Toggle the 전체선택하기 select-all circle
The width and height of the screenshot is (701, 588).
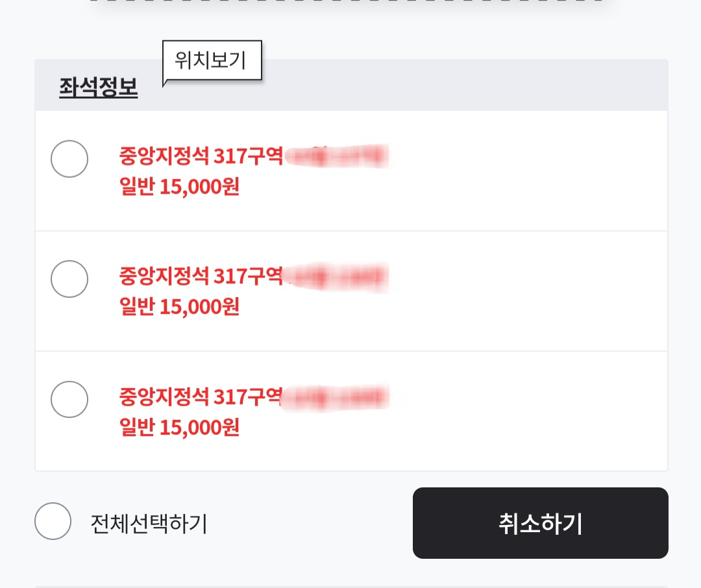(53, 521)
